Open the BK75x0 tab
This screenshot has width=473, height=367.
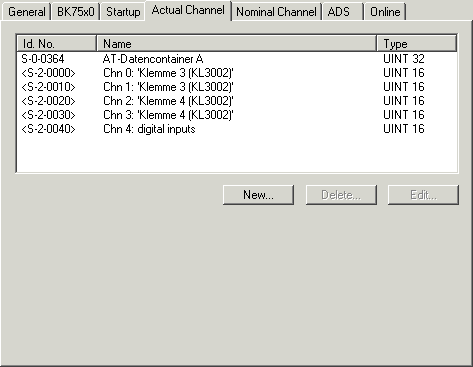76,12
